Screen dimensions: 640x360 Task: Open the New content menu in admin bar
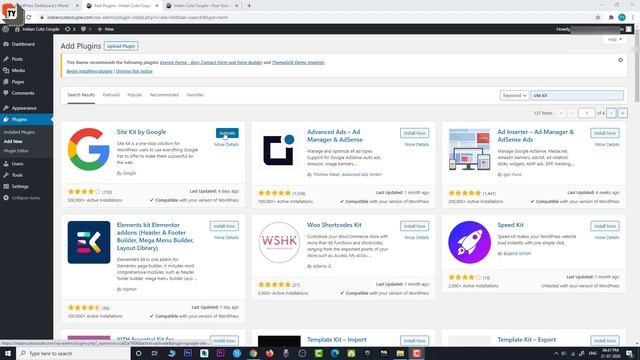tap(105, 29)
